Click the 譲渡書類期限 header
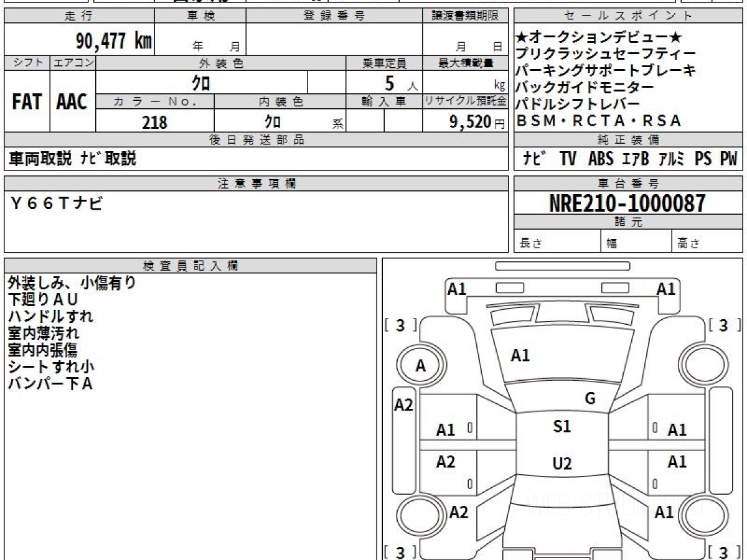747x560 pixels. 464,16
